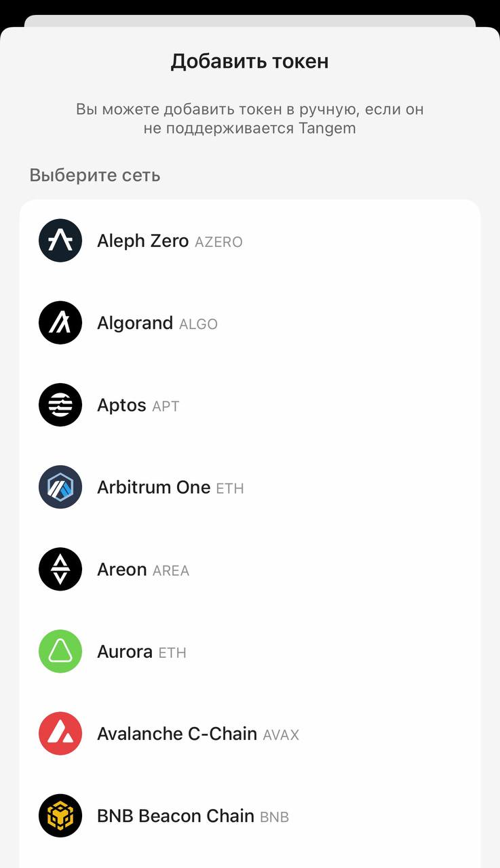
Task: Tap the green Aurora triangle icon
Action: (60, 651)
